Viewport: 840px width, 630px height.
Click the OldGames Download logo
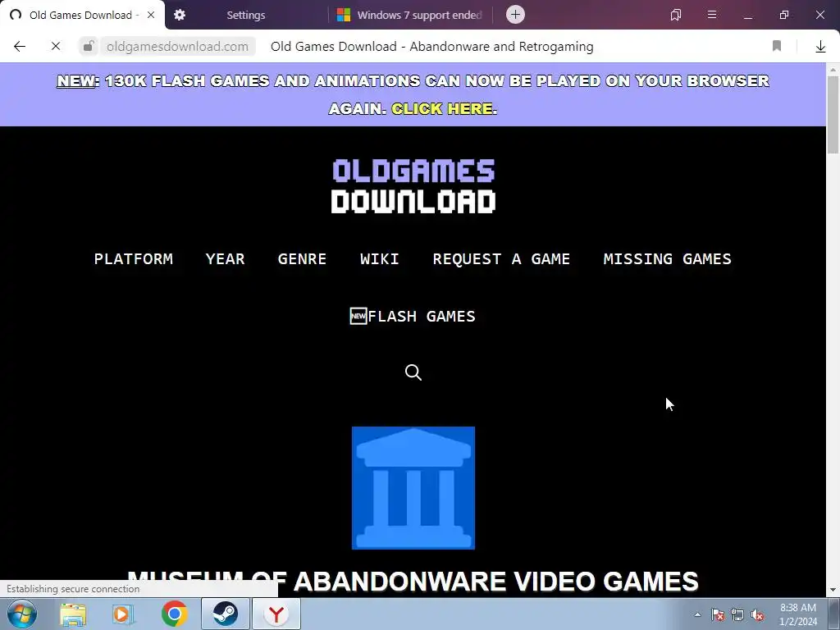tap(413, 186)
